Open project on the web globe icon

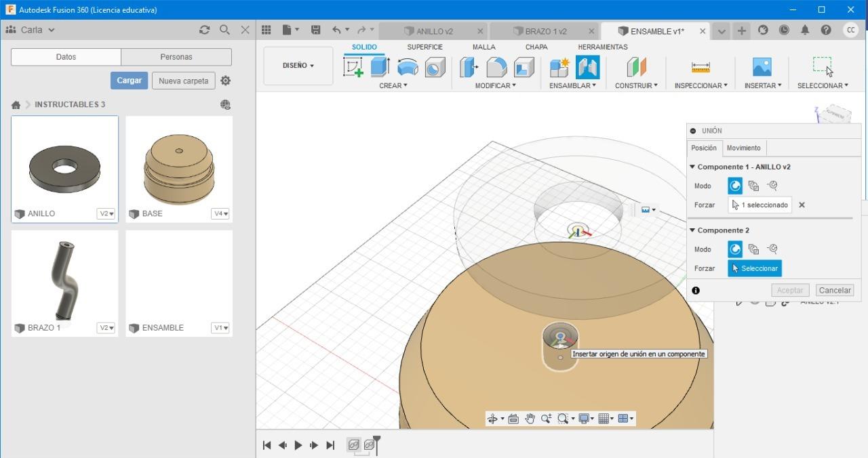pyautogui.click(x=226, y=104)
